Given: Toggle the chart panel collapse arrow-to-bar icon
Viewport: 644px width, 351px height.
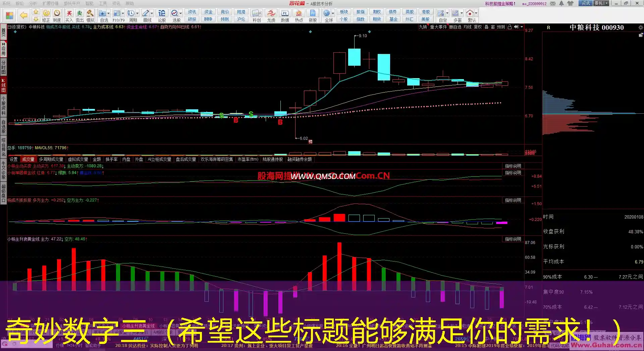Looking at the screenshot, I should [x=516, y=27].
